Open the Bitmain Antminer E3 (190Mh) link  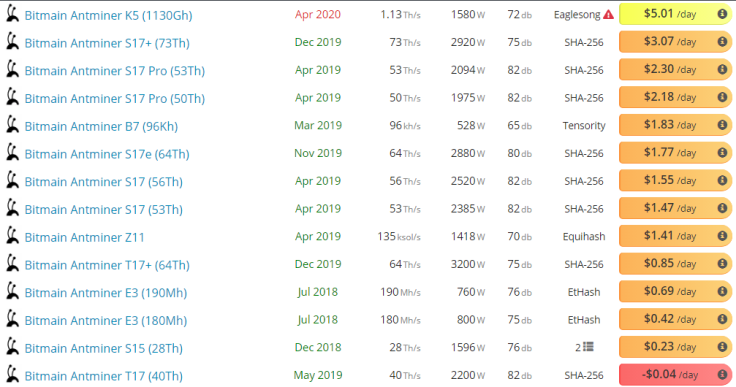[x=106, y=293]
